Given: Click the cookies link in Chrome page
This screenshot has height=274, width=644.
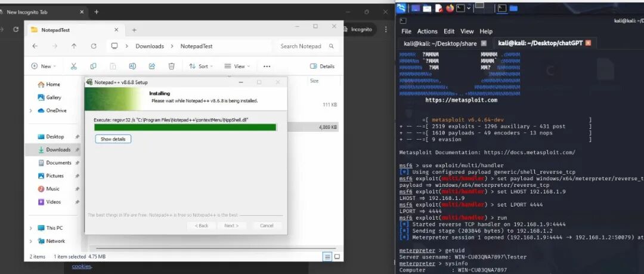Looking at the screenshot, I should click(81, 266).
